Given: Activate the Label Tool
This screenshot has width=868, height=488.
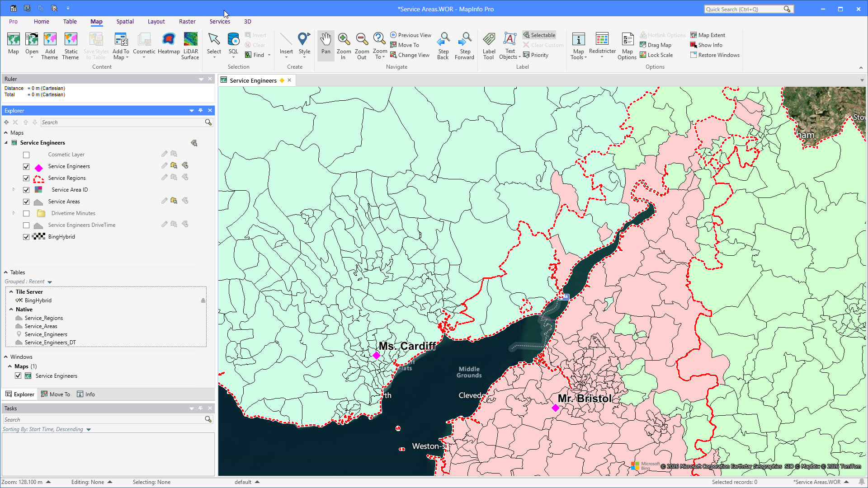Looking at the screenshot, I should tap(489, 46).
